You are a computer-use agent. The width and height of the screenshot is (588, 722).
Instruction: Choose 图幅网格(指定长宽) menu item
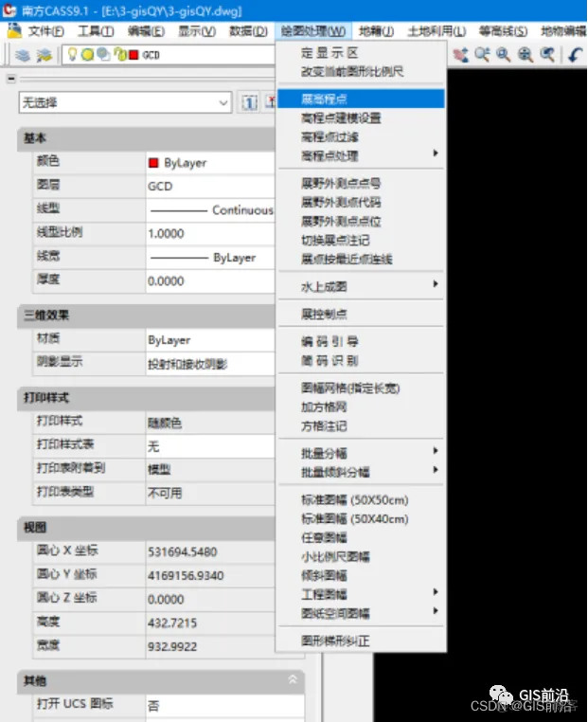361,388
